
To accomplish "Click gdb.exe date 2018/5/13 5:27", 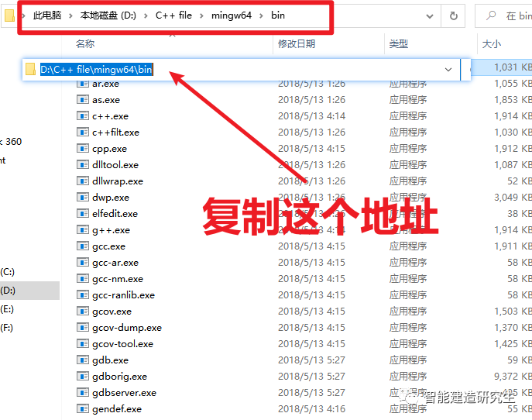I will coord(311,360).
